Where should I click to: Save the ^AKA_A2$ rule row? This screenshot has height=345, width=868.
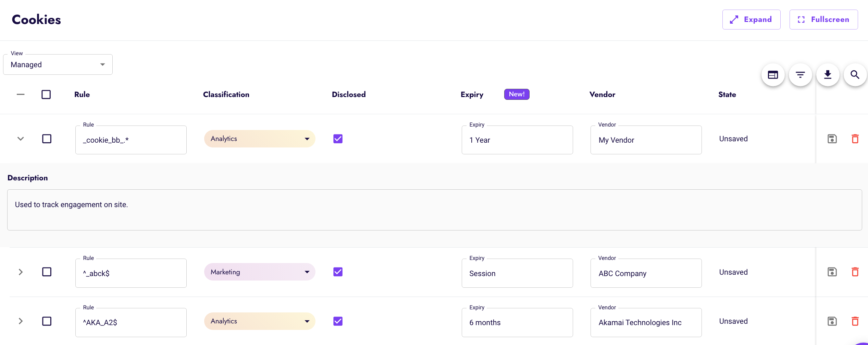[x=832, y=321]
